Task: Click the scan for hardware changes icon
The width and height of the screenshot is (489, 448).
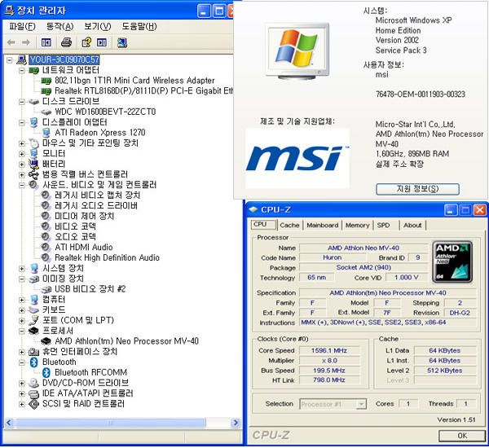Action: 122,42
